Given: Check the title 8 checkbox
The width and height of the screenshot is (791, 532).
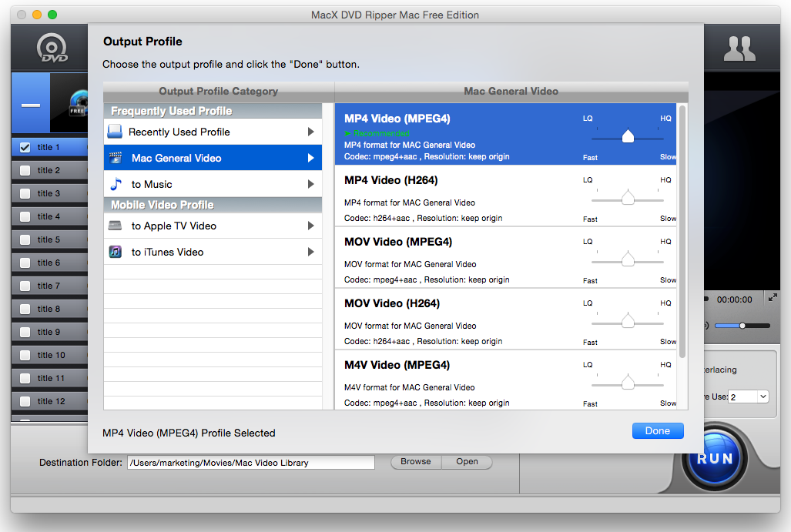Looking at the screenshot, I should tap(25, 309).
